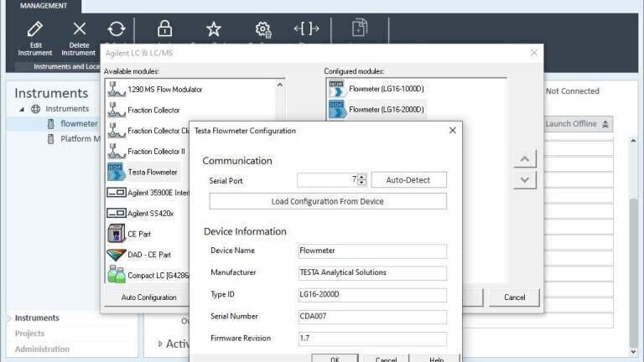Click the brackets with arrows icon
Viewport: 644px width, 362px height.
(306, 28)
